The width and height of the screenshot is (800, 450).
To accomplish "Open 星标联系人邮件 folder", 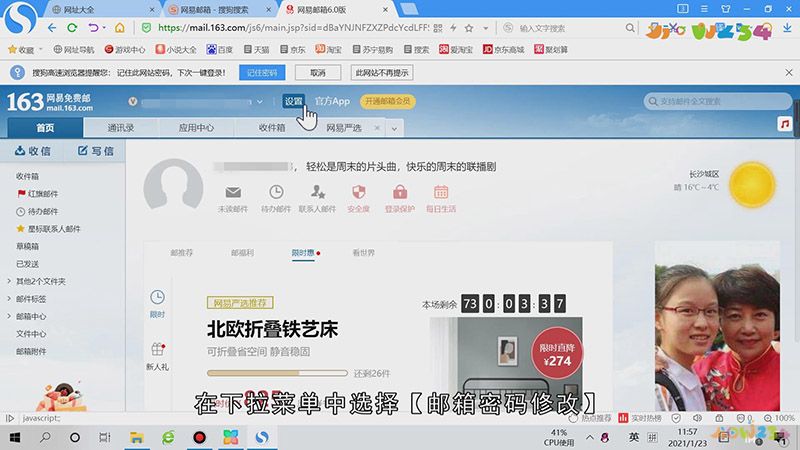I will click(x=48, y=229).
